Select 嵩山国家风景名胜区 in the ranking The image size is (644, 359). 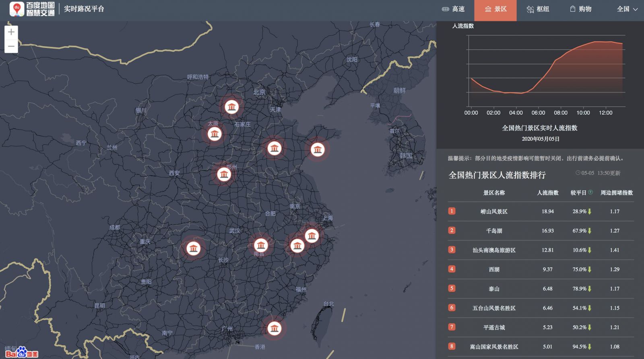(541, 346)
